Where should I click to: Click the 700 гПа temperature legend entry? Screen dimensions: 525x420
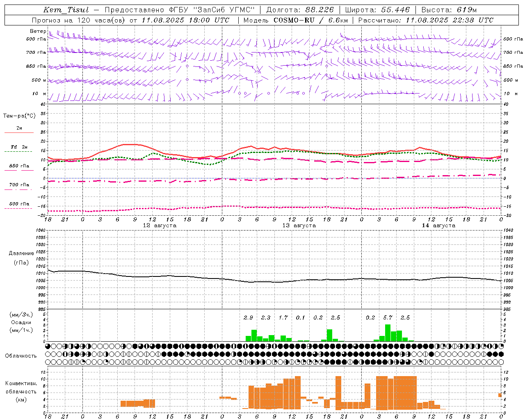pos(19,185)
